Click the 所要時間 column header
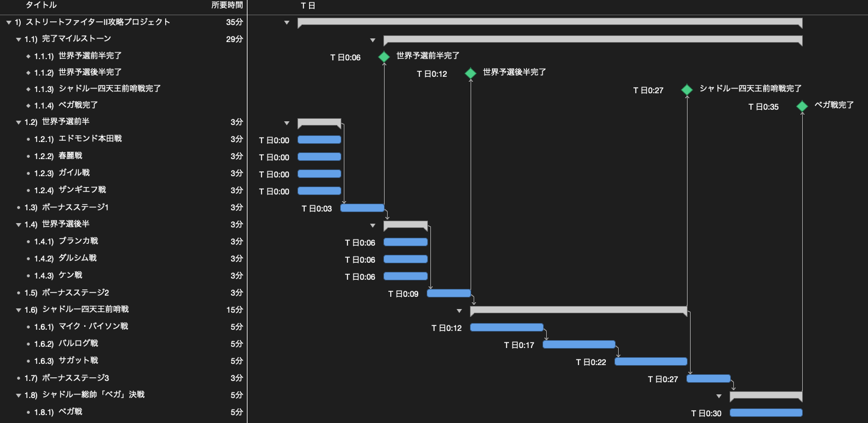Screen dimensions: 868x423 point(227,5)
